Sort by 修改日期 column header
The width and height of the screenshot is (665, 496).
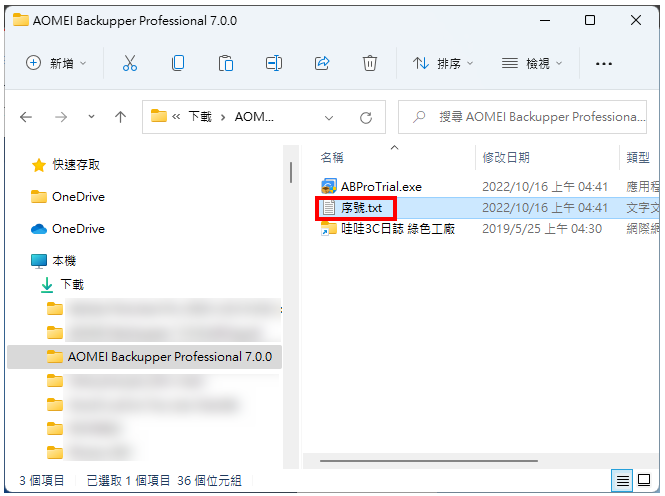tap(506, 158)
